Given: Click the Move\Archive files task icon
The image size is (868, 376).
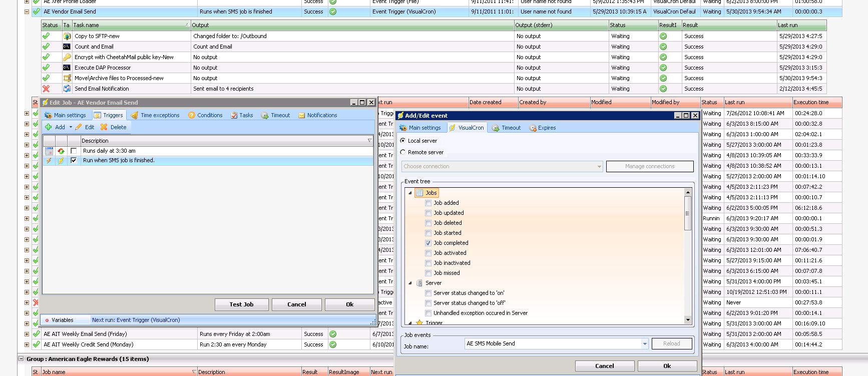Looking at the screenshot, I should click(x=67, y=78).
